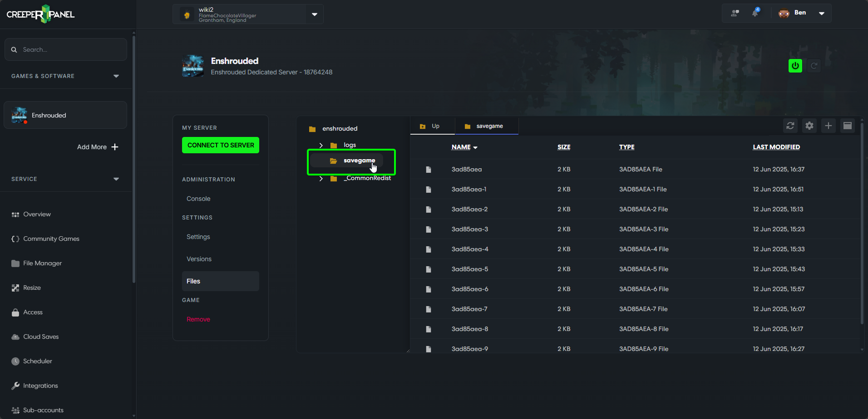The height and width of the screenshot is (419, 868).
Task: Click the CreeperPanel logo
Action: coord(40,14)
